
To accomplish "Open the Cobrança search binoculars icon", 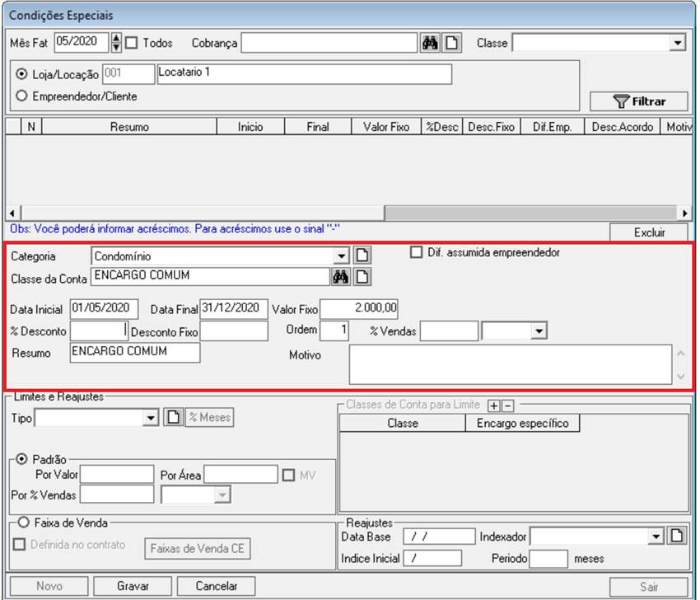I will point(430,43).
